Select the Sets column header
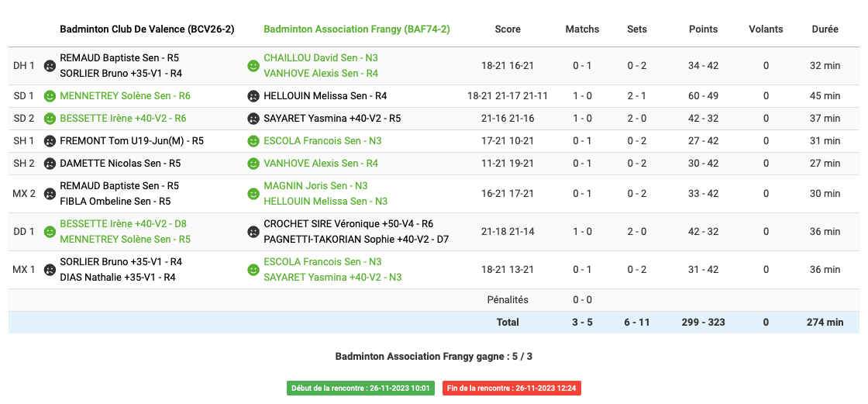 click(636, 29)
